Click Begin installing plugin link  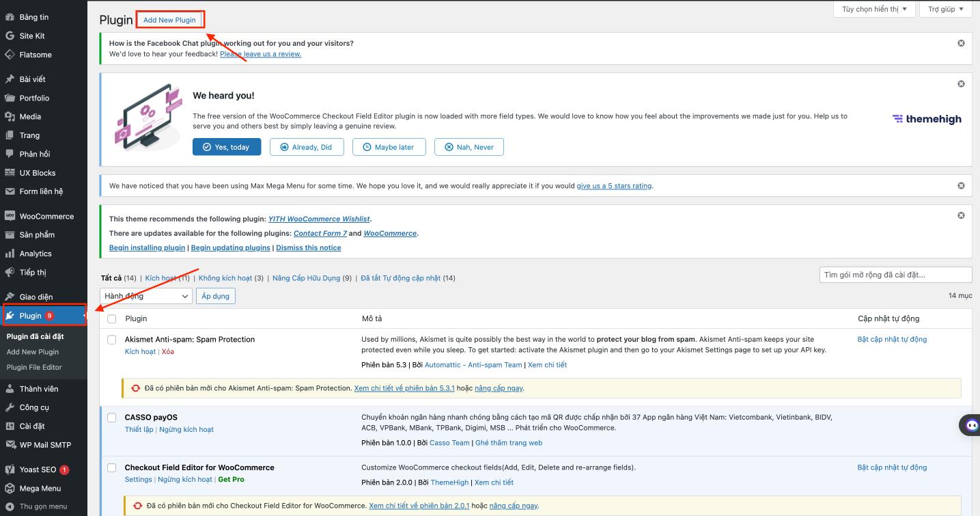pyautogui.click(x=147, y=247)
